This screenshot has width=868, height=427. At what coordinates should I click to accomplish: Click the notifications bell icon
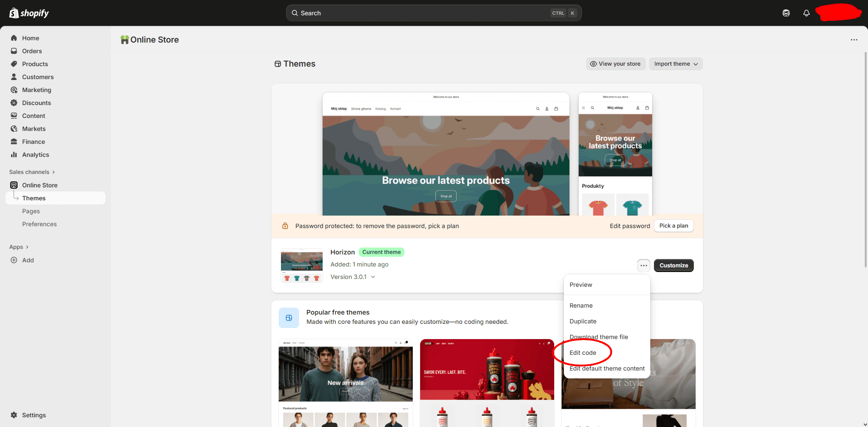point(806,12)
